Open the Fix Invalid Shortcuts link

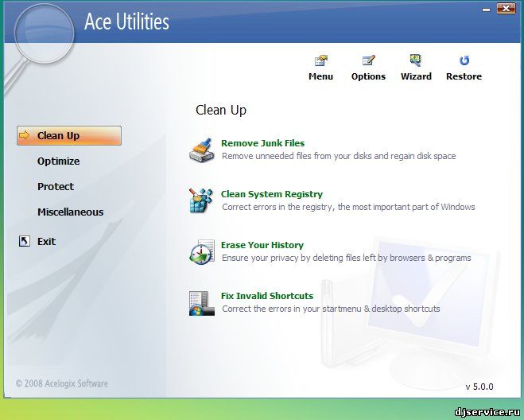tap(266, 296)
